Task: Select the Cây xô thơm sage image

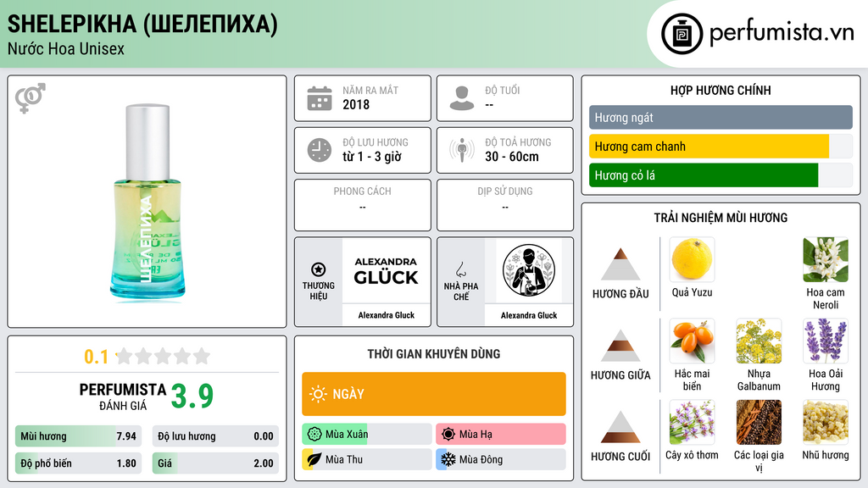Action: point(692,422)
